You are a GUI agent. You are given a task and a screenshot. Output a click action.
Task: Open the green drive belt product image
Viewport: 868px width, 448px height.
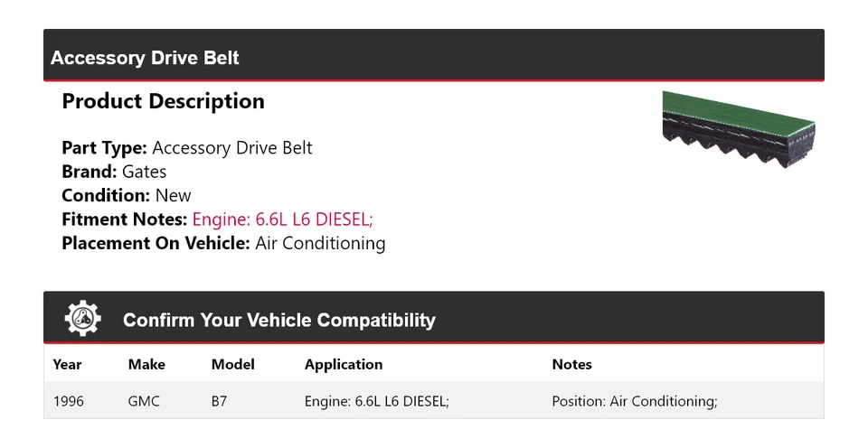point(739,130)
